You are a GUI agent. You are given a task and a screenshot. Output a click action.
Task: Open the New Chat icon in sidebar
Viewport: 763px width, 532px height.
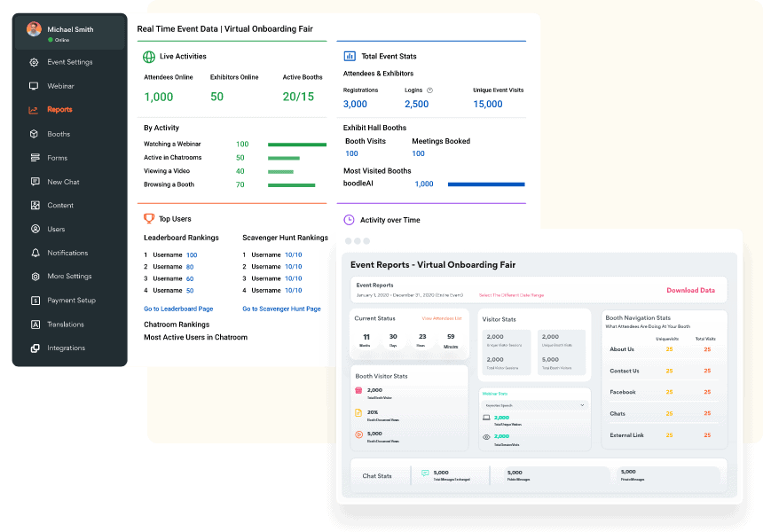[x=34, y=182]
